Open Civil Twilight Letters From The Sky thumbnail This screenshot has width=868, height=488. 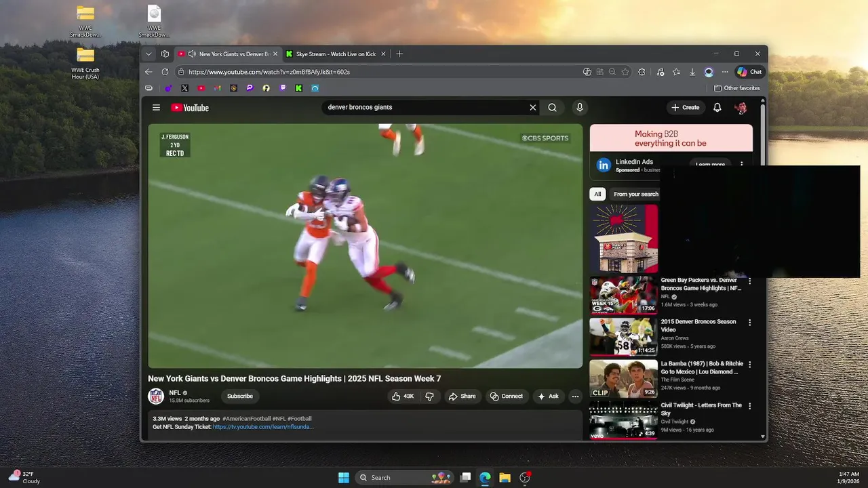[623, 420]
